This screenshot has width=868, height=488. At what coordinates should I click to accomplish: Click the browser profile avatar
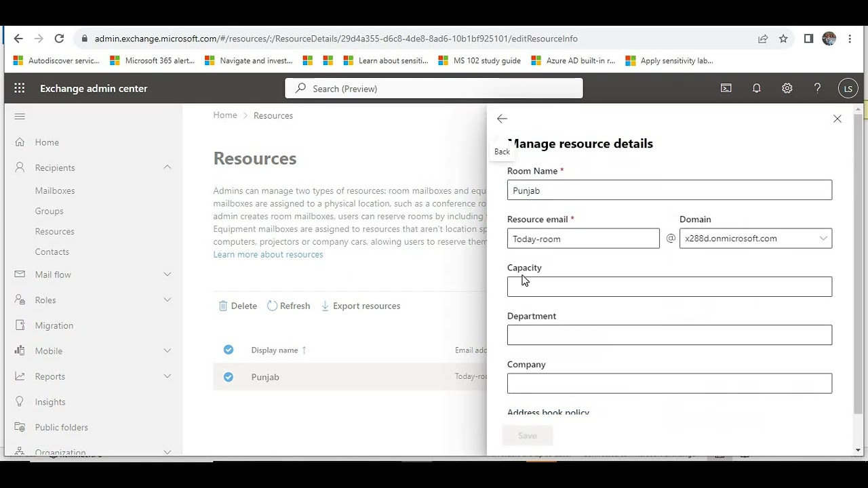(829, 39)
